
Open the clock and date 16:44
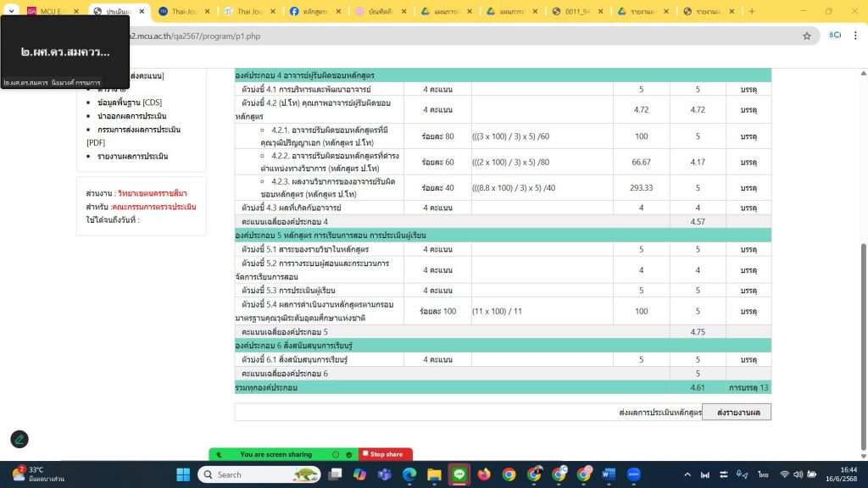tap(842, 474)
